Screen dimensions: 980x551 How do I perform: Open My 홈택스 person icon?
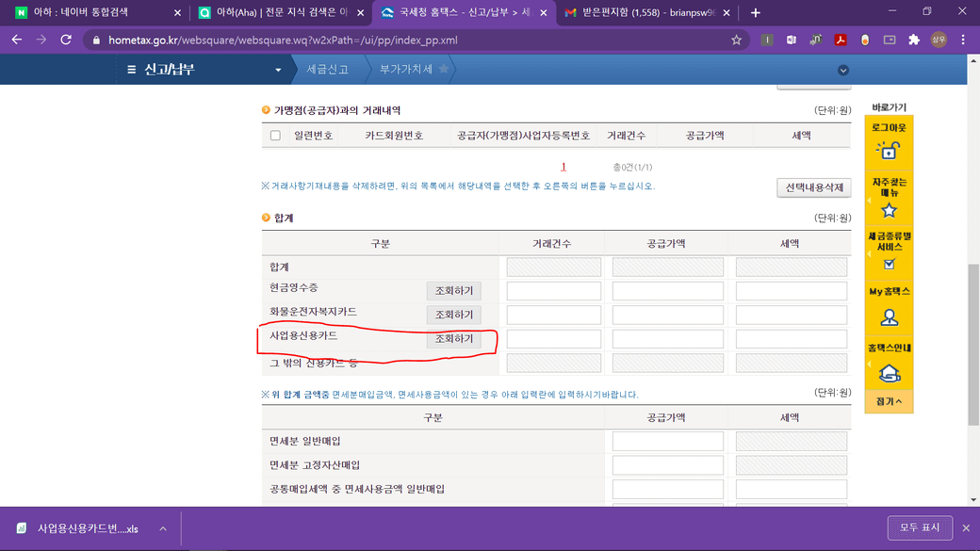(889, 317)
